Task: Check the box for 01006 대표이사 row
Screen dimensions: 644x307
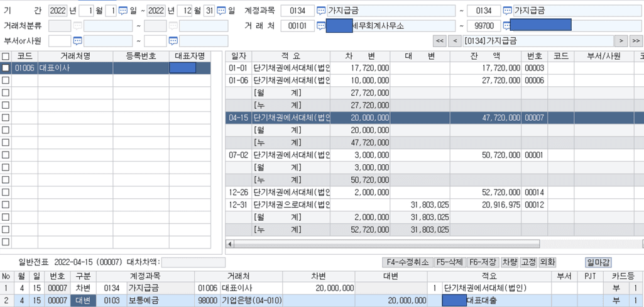Action: (x=6, y=68)
